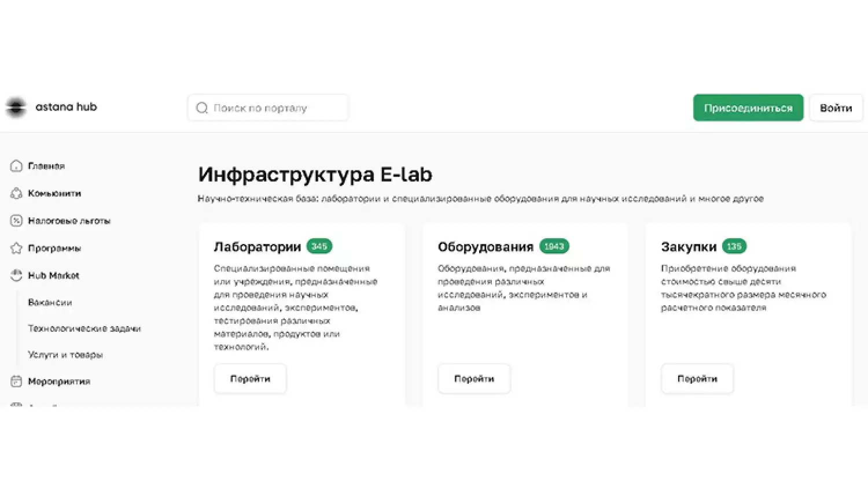The width and height of the screenshot is (868, 496).
Task: Open Перейти under Лаборатории card
Action: pyautogui.click(x=250, y=379)
